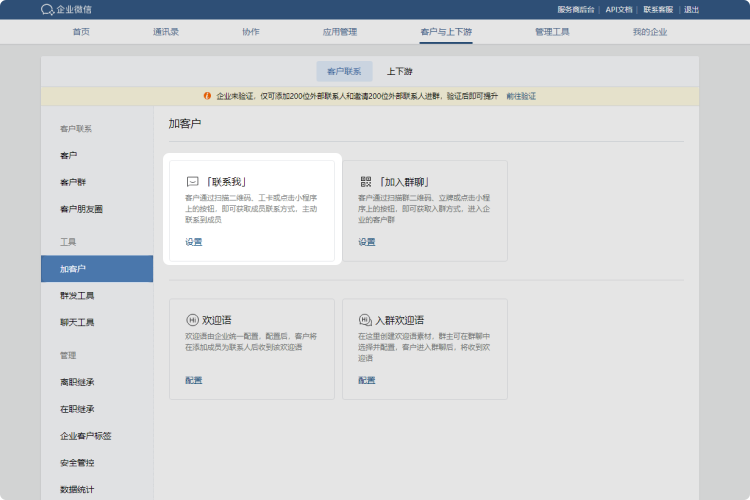Click the 欢迎语 Hi icon
The width and height of the screenshot is (750, 500).
pyautogui.click(x=192, y=320)
